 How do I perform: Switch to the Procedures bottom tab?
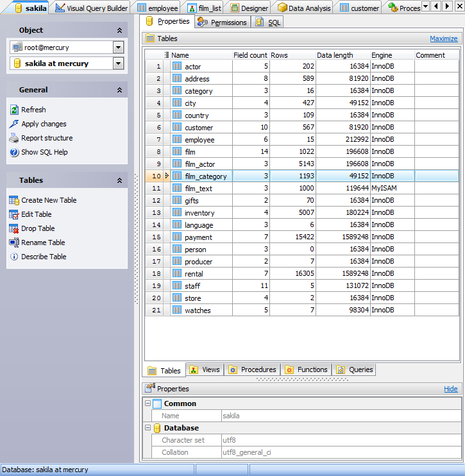[x=253, y=370]
